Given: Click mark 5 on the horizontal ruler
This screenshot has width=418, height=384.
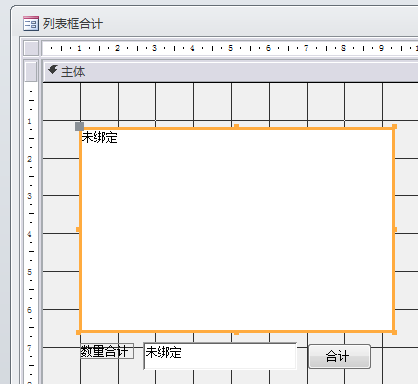Looking at the screenshot, I should coord(230,48).
